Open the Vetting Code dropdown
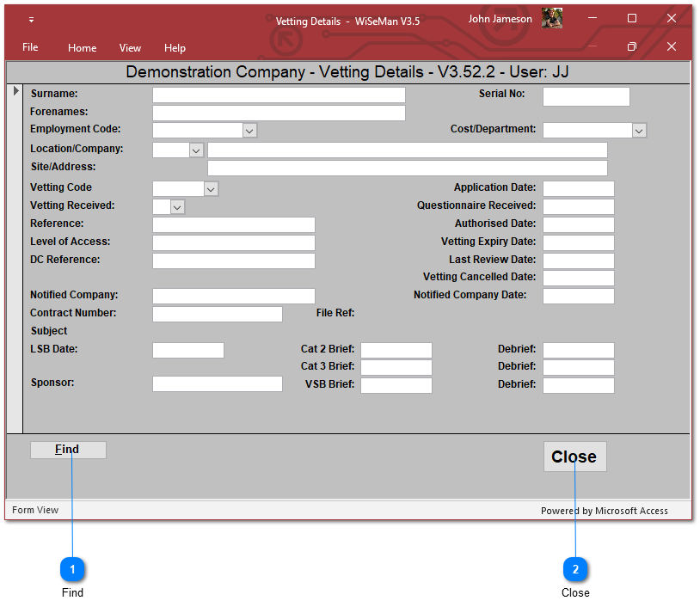The height and width of the screenshot is (613, 700). [211, 188]
